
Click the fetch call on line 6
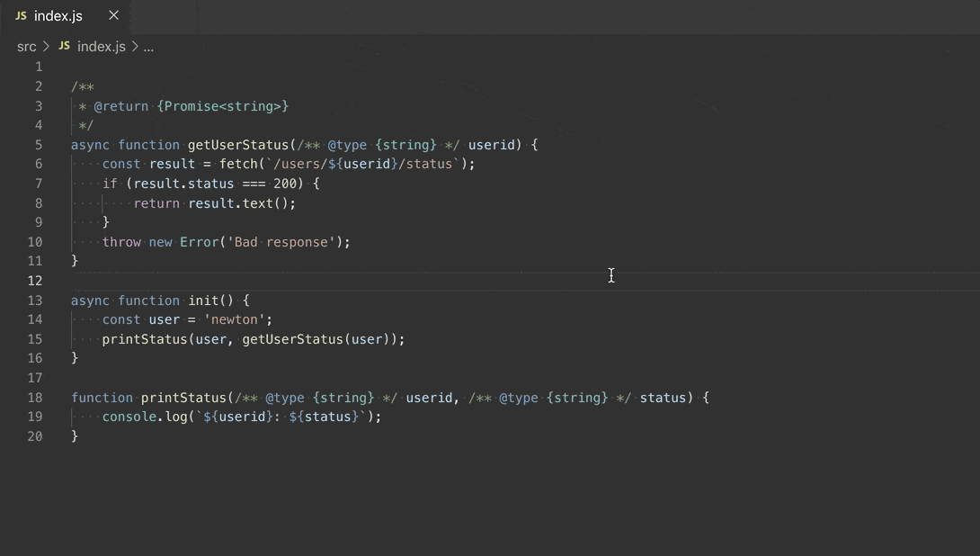pyautogui.click(x=238, y=164)
